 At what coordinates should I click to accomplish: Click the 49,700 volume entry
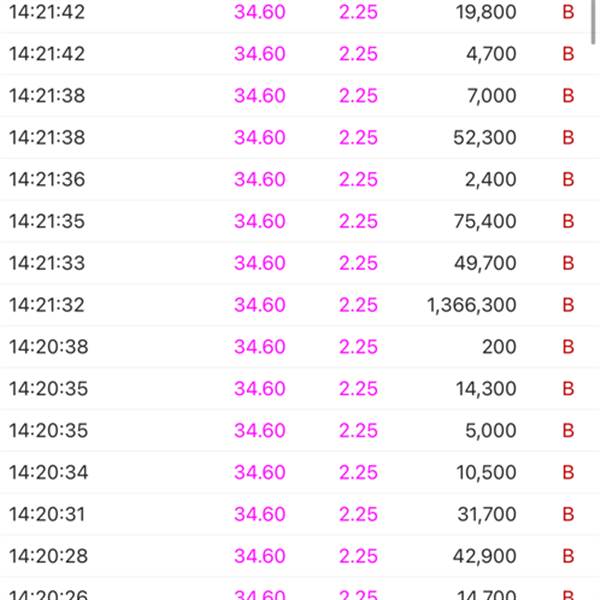click(484, 264)
